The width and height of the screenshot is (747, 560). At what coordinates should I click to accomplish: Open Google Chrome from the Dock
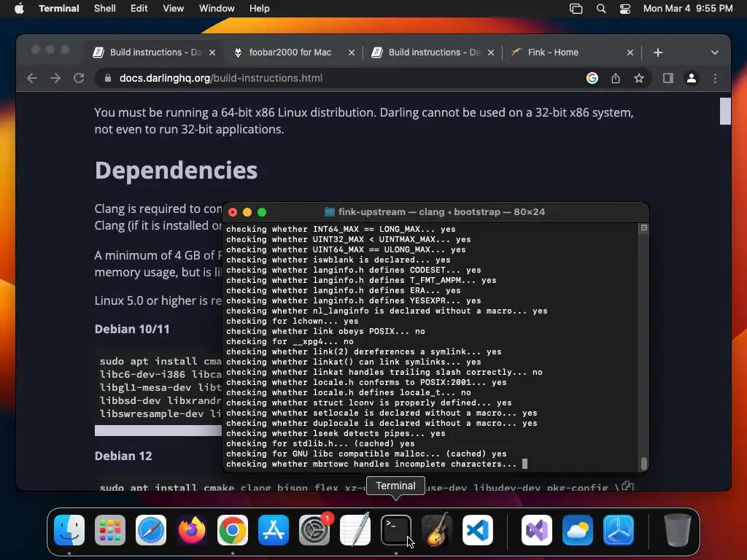tap(233, 530)
